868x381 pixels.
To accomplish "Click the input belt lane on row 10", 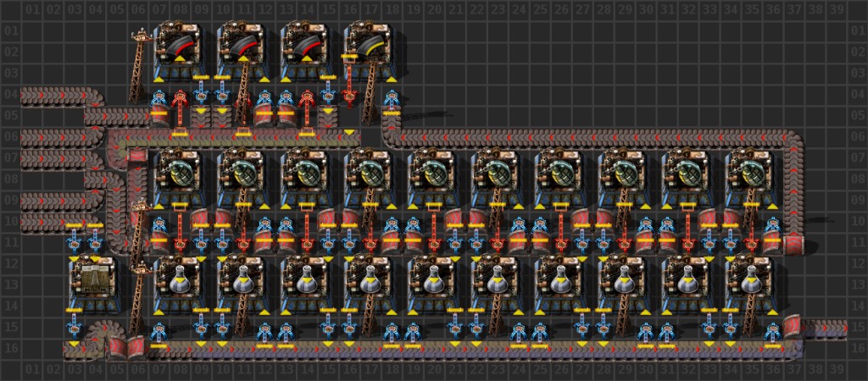I will 62,222.
